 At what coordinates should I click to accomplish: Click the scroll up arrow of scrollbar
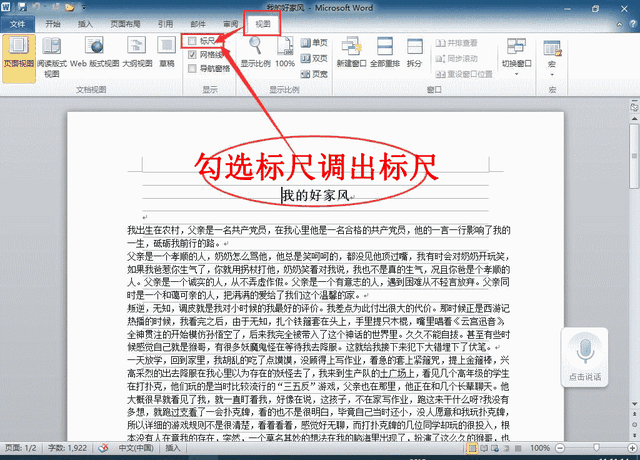pyautogui.click(x=634, y=118)
